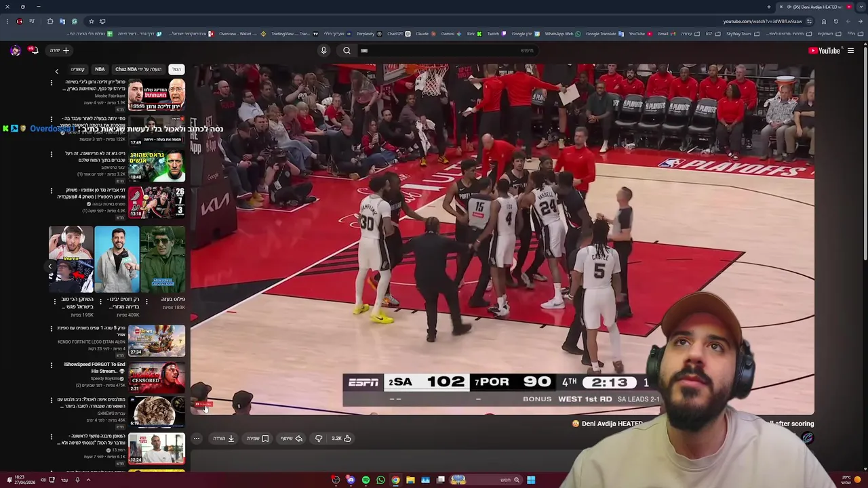
Task: Open the 1:25:55 Moshe Fabrikant video thumbnail
Action: pos(157,94)
